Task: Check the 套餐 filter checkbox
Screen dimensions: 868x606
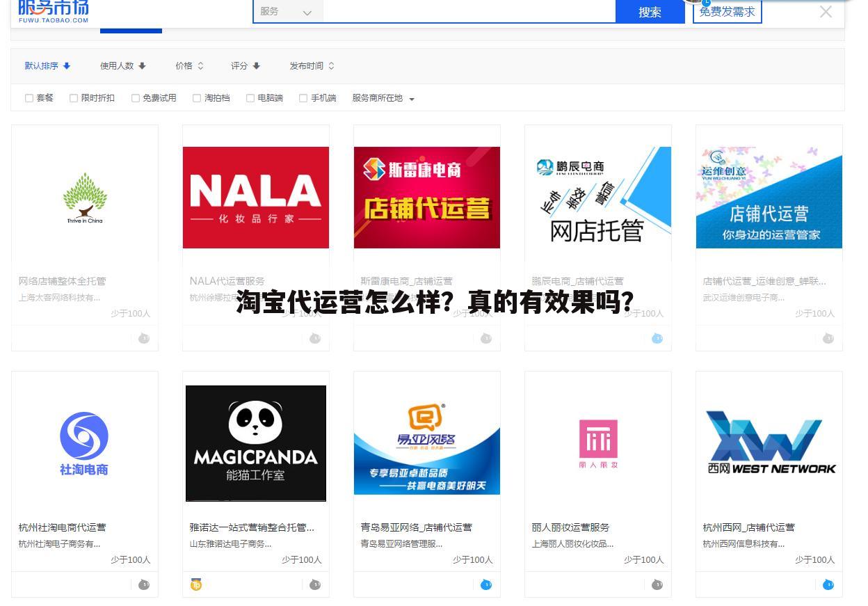Action: pos(29,98)
